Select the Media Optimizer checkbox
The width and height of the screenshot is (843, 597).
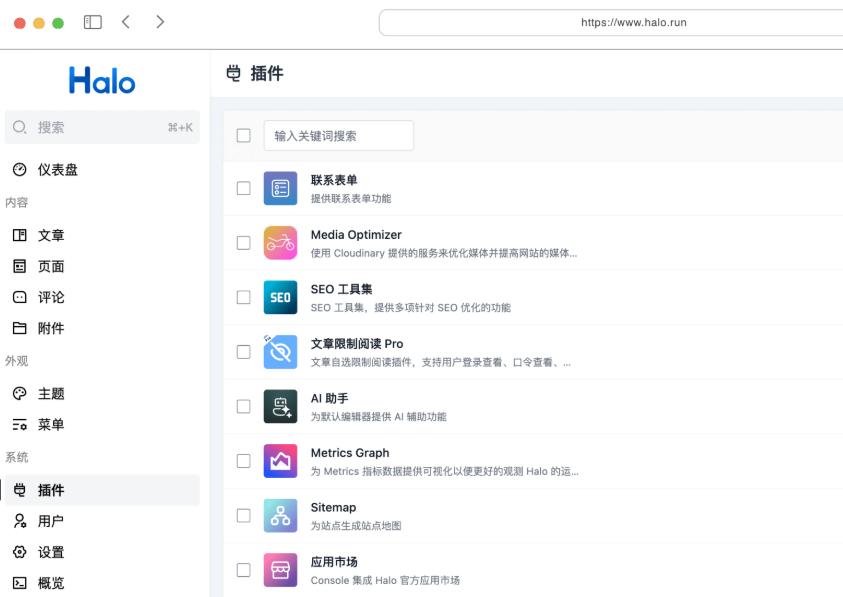(243, 241)
